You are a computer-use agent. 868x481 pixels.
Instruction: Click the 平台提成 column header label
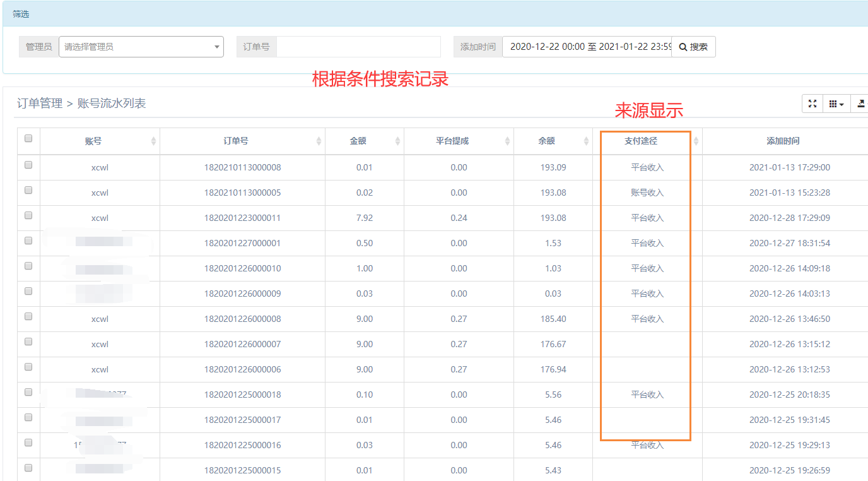point(452,141)
